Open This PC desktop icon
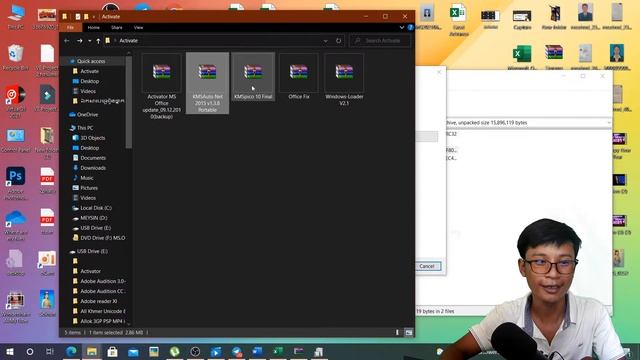The width and height of the screenshot is (640, 360). click(x=16, y=17)
